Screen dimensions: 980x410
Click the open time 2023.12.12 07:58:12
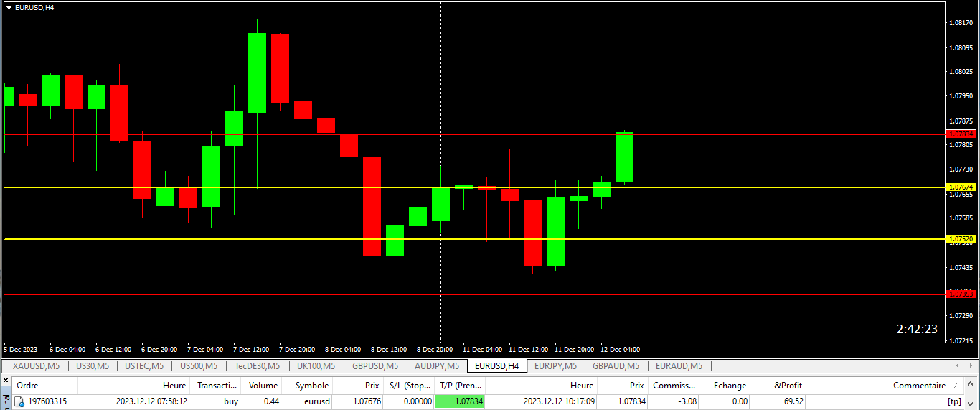[x=152, y=401]
